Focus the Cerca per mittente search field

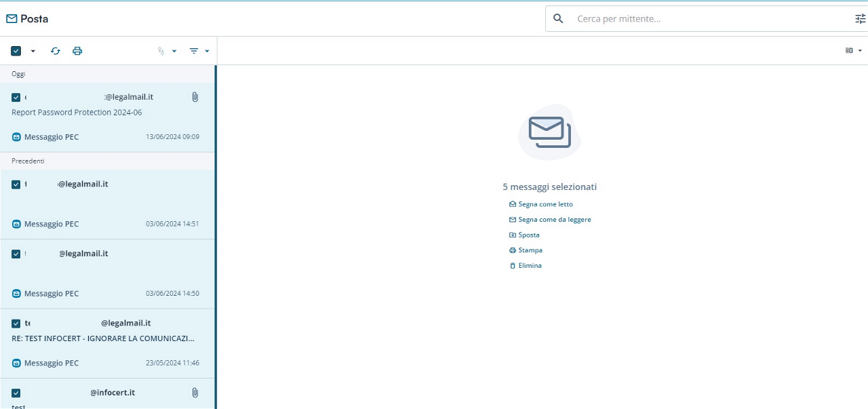pos(705,19)
